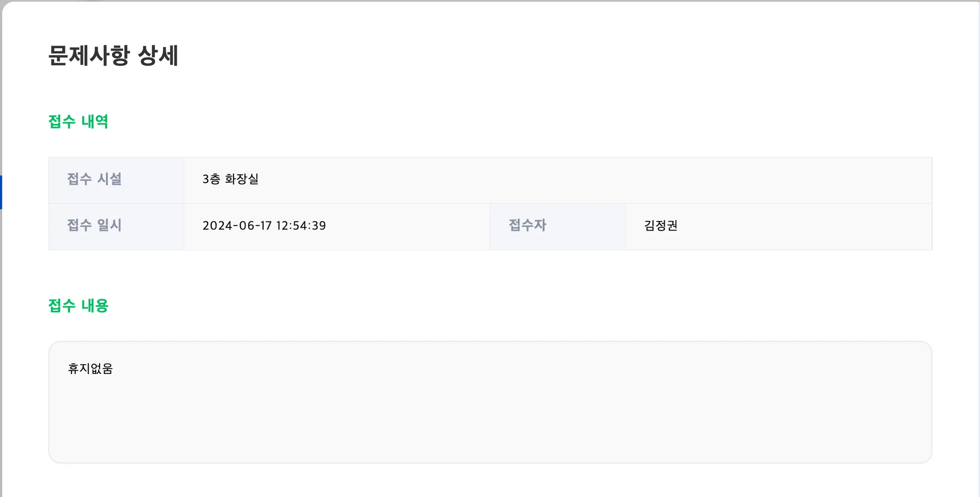Click the 접수 일시 label cell
The width and height of the screenshot is (980, 497).
(116, 227)
